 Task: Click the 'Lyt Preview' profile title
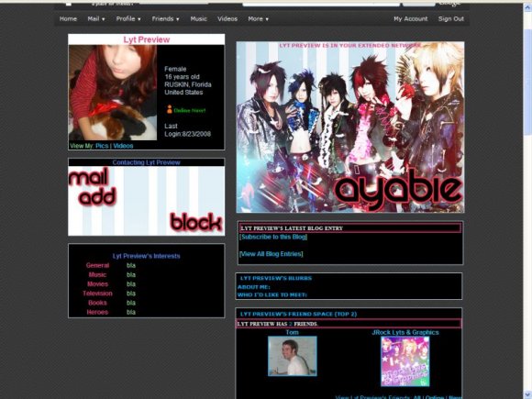(x=147, y=39)
